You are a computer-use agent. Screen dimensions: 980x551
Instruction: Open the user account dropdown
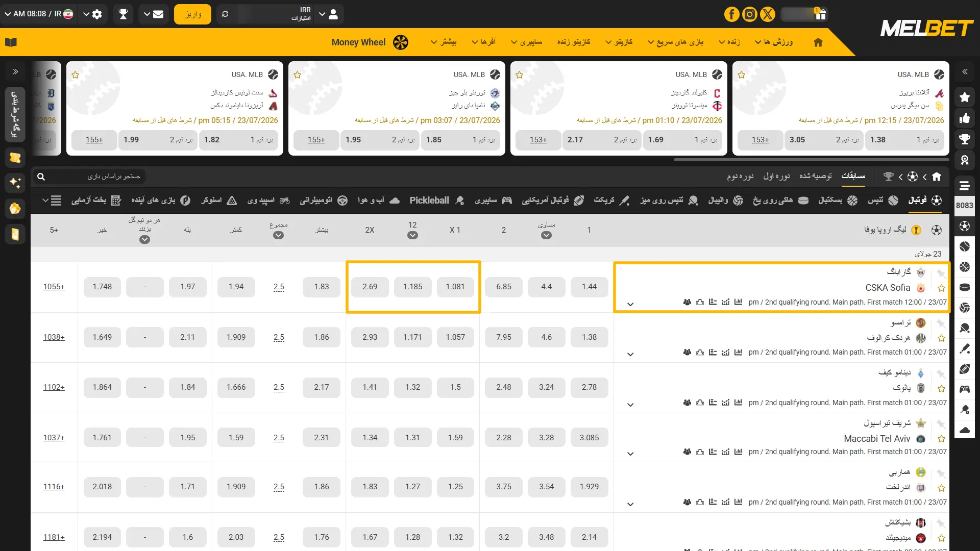tap(329, 14)
